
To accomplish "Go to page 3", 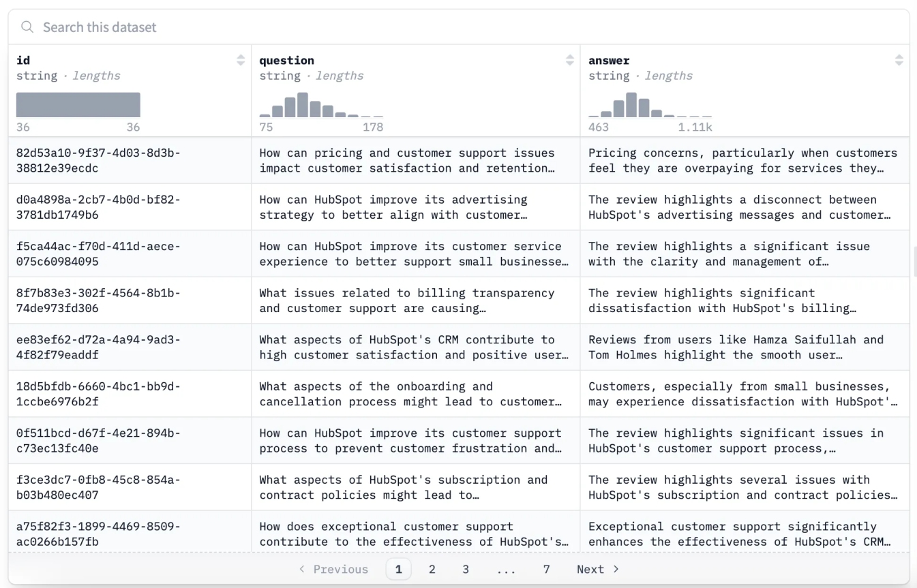I will pos(466,569).
